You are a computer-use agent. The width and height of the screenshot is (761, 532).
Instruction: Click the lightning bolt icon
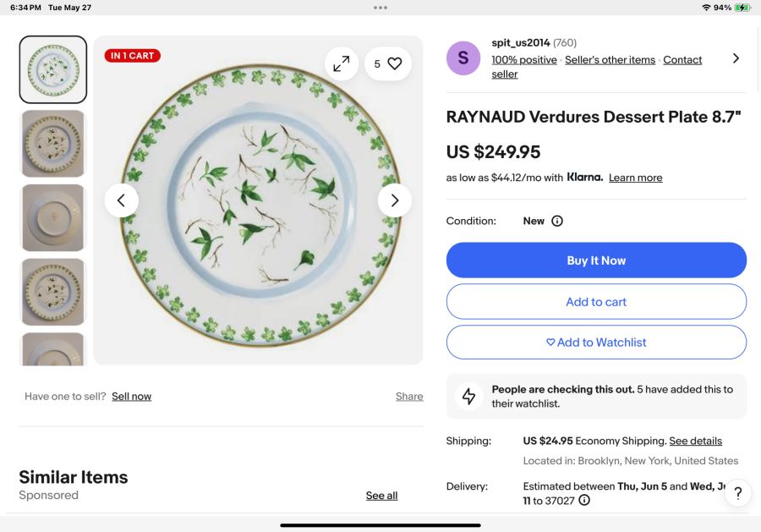click(468, 396)
